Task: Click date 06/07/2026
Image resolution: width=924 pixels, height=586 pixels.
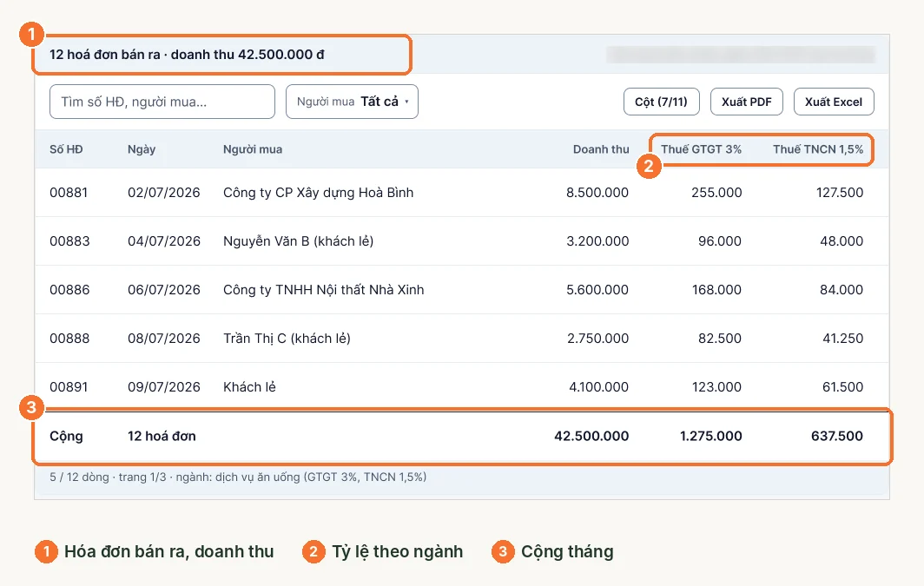Action: (164, 290)
